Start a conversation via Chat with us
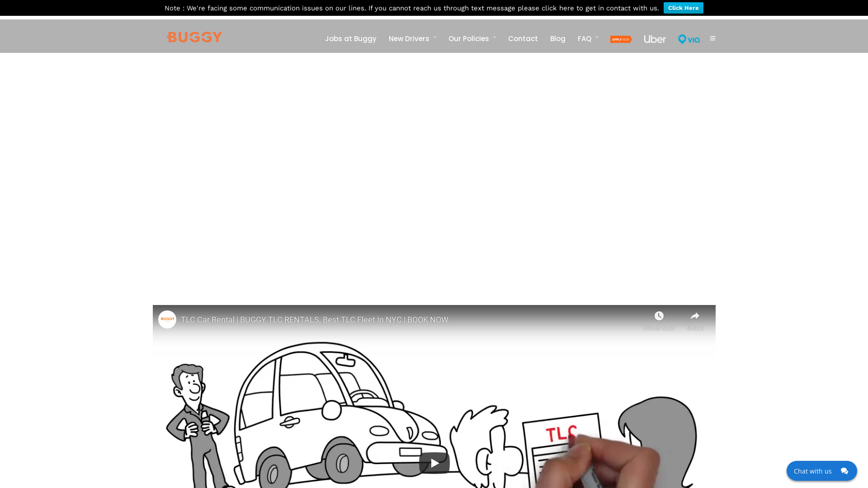 click(x=812, y=471)
